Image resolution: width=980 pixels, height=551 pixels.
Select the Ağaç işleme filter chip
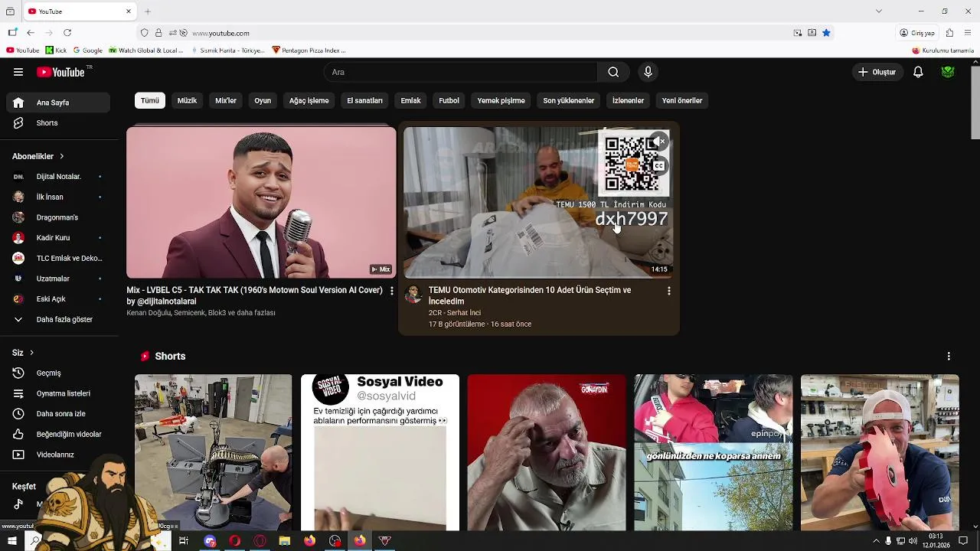(309, 100)
